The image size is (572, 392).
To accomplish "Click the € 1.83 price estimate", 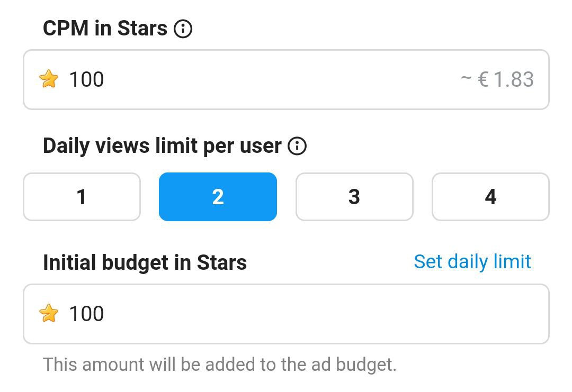I will [506, 80].
